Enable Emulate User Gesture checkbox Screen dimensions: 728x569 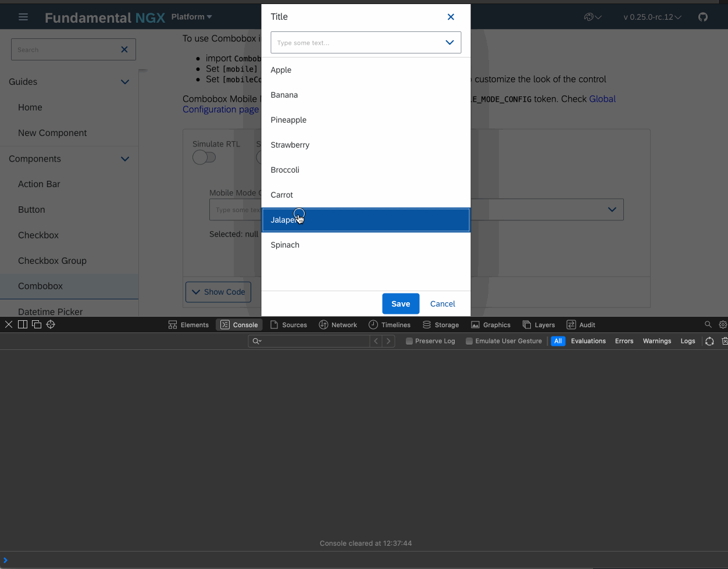tap(469, 341)
